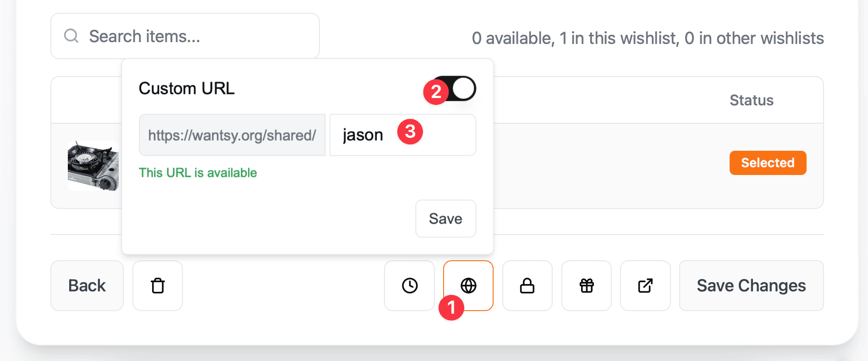This screenshot has height=361, width=868.
Task: Click the gift icon button
Action: point(586,286)
